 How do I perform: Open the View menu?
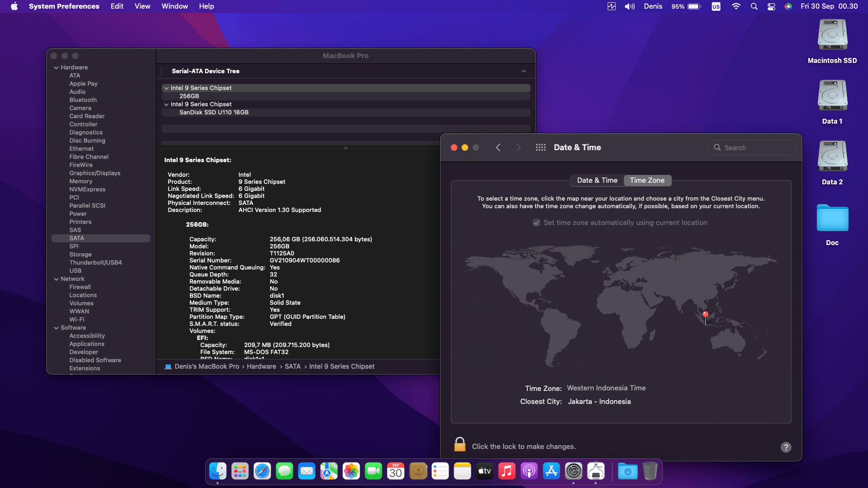tap(143, 7)
